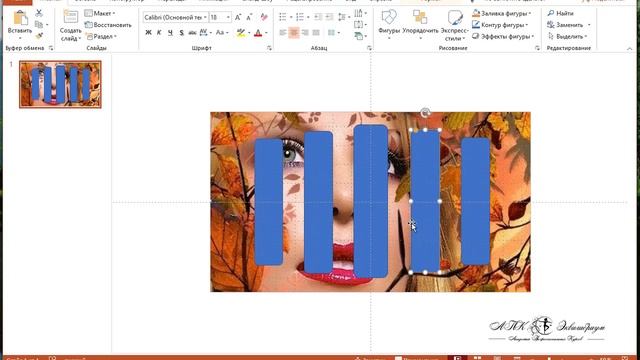Screen dimensions: 640x360
Task: Click Восстановить reset button
Action: click(x=108, y=25)
